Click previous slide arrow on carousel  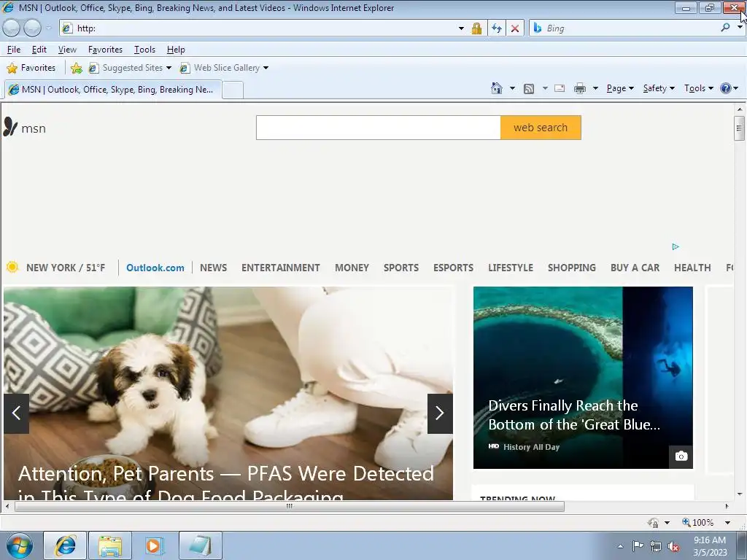point(17,413)
